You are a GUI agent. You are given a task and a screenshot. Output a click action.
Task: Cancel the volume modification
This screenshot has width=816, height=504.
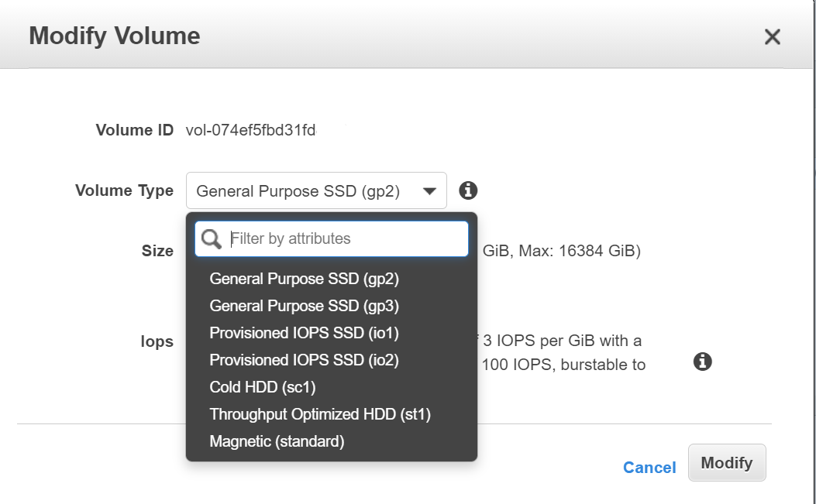coord(649,468)
